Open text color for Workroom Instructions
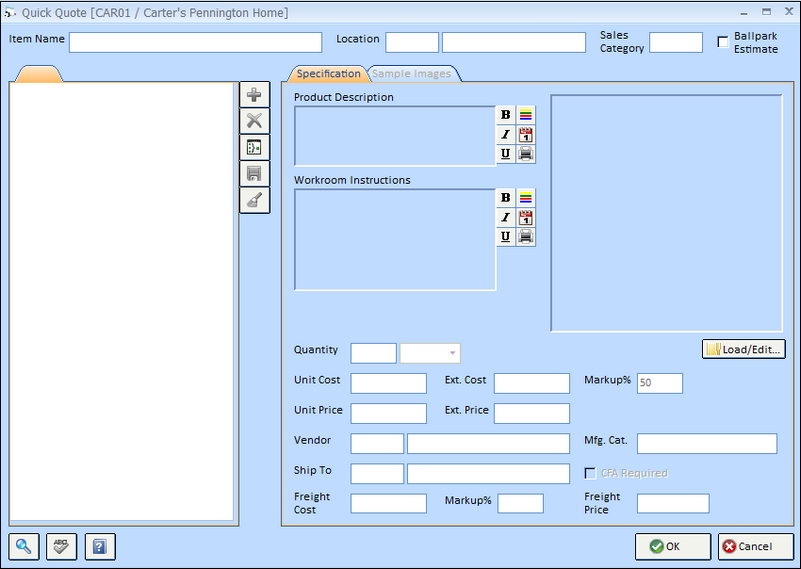This screenshot has width=801, height=569. pos(526,198)
